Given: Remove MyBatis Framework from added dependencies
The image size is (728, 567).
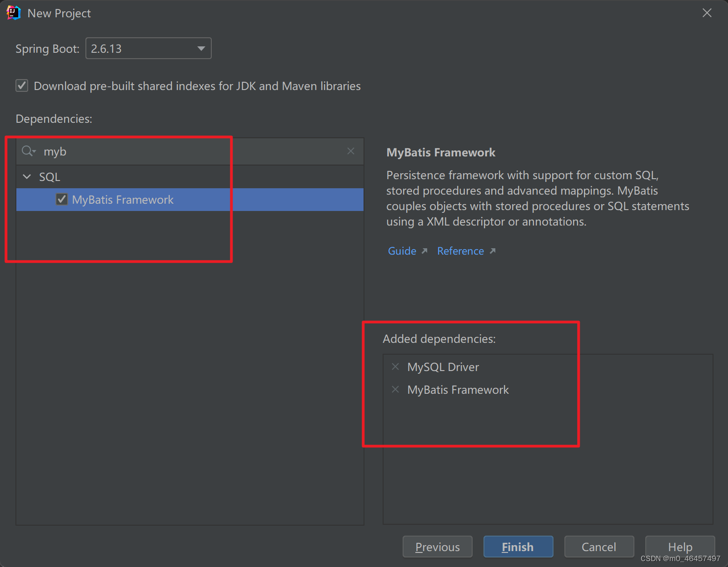Looking at the screenshot, I should pyautogui.click(x=395, y=389).
